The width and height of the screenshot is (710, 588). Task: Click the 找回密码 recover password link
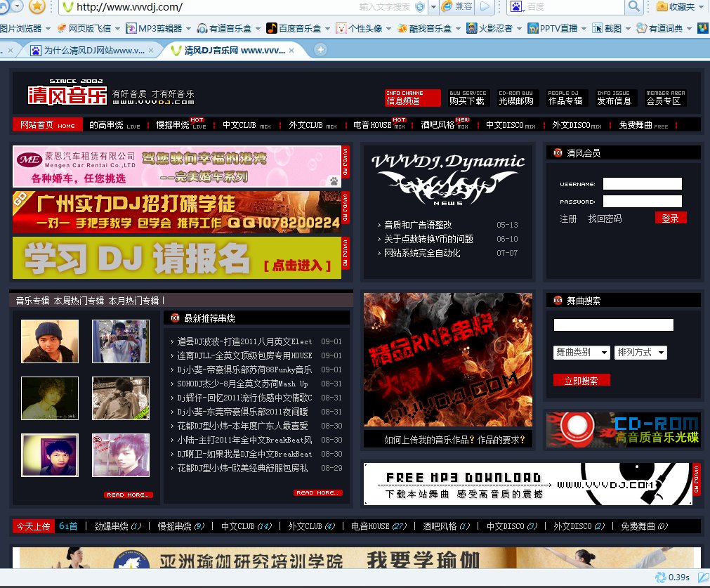605,218
